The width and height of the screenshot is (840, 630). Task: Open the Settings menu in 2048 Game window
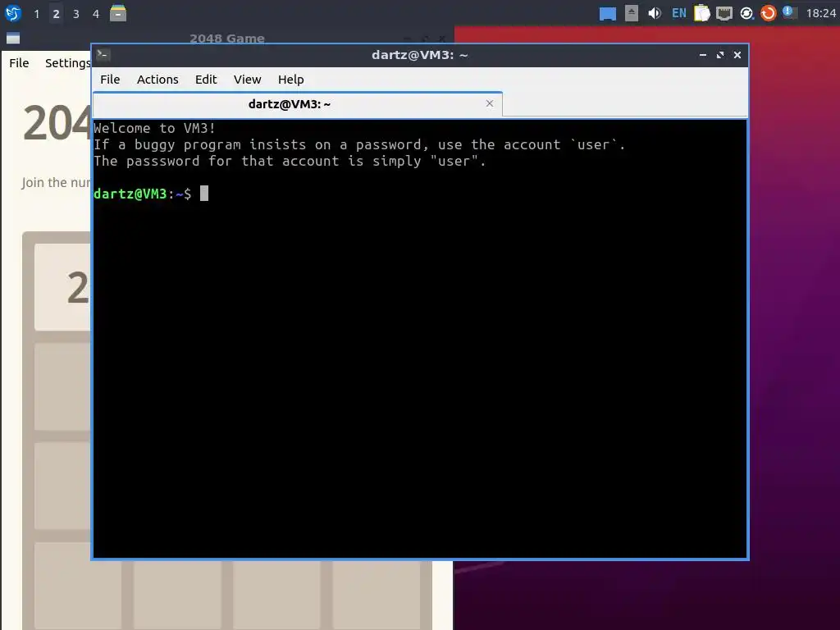[67, 63]
